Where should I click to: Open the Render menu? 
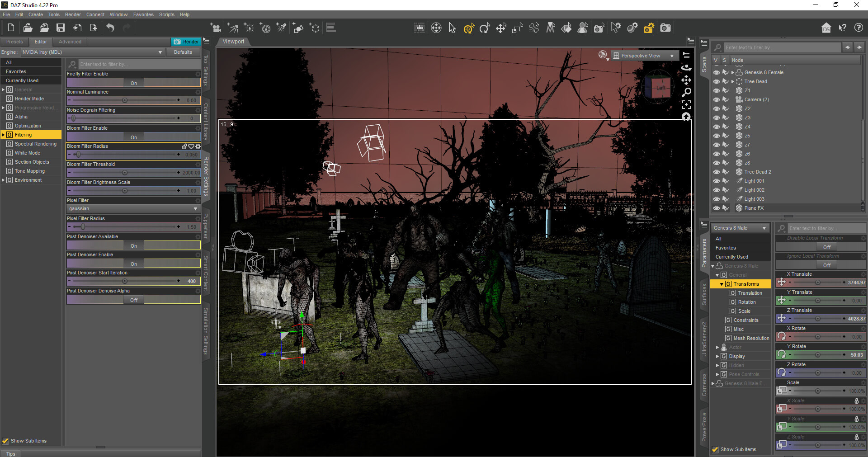pos(73,14)
